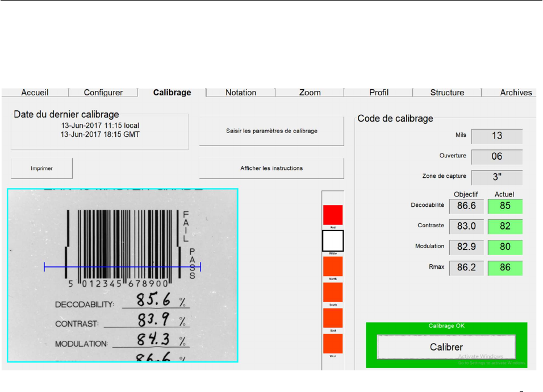Select the South light swatch
Screen dimensions: 543x392
[x=333, y=292]
